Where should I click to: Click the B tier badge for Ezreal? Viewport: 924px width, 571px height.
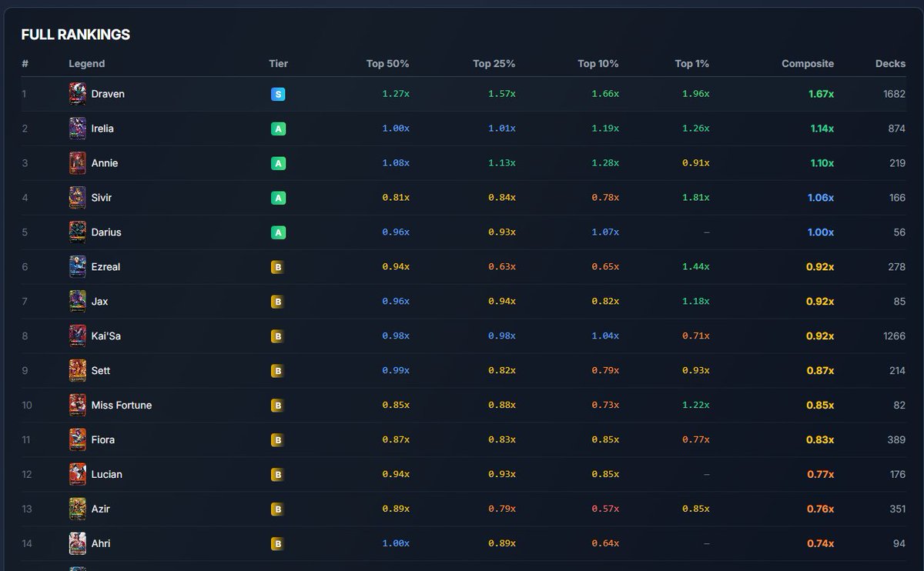click(278, 268)
